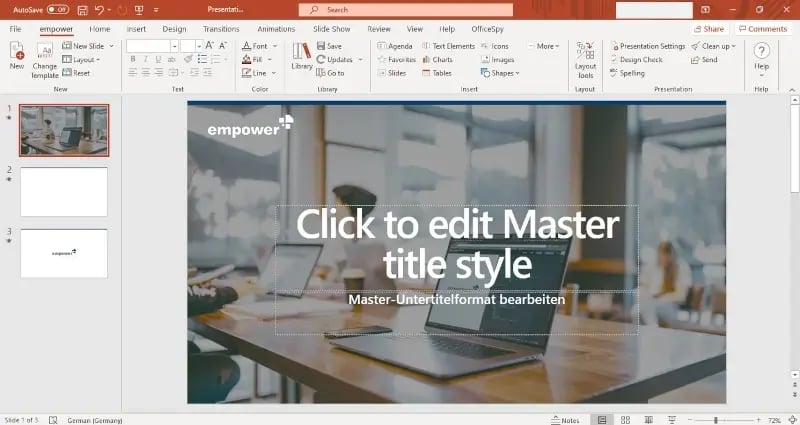Click the Save icon in title bar
The width and height of the screenshot is (800, 425).
[x=82, y=10]
